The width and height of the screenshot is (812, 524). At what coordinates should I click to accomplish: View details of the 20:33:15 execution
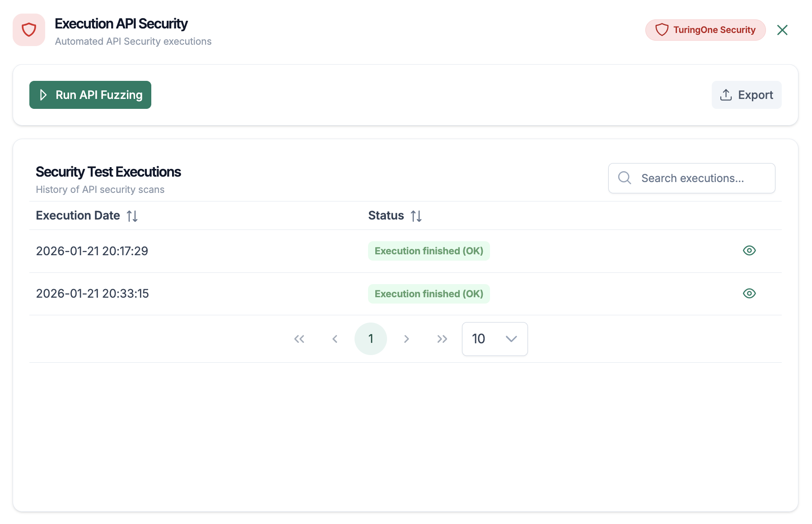(x=749, y=294)
